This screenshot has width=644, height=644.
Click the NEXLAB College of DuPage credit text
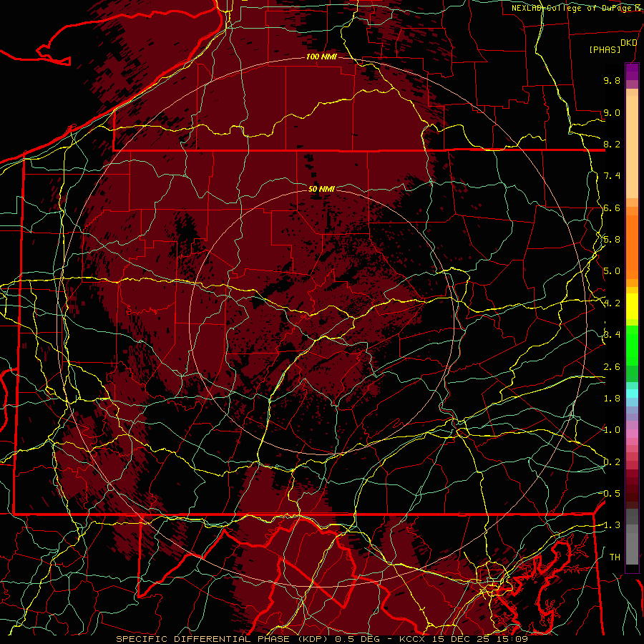tap(577, 8)
